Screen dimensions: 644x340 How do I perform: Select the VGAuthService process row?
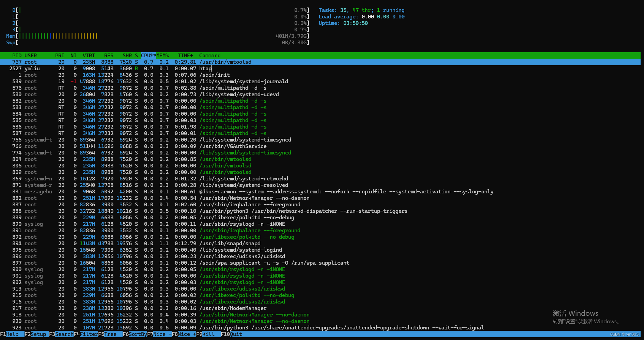tap(320, 146)
